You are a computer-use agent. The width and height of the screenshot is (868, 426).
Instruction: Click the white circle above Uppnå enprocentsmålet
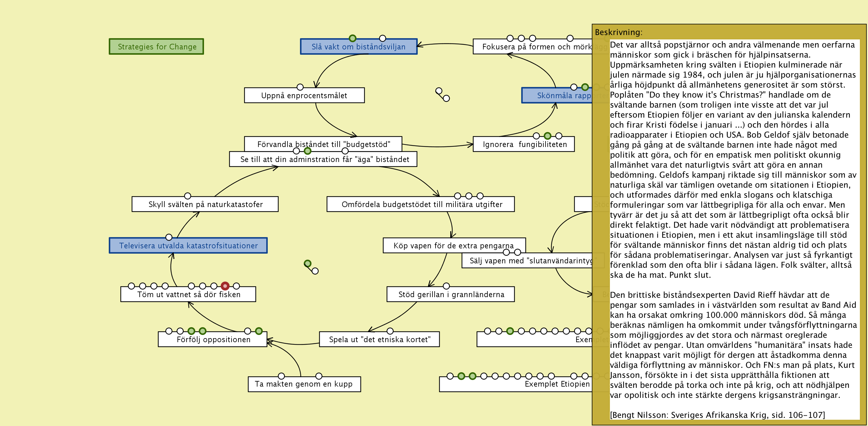pyautogui.click(x=300, y=87)
